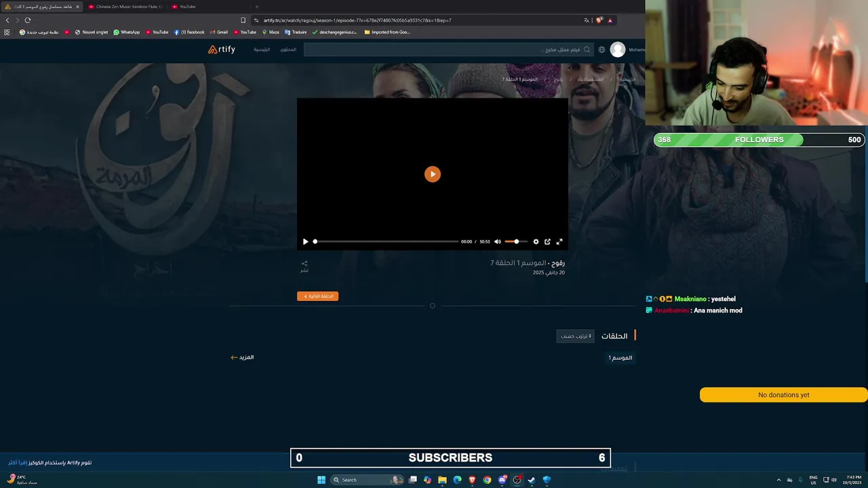Screen dimensions: 868x488
Task: Open Microsoft Edge from the taskbar
Action: click(x=457, y=480)
